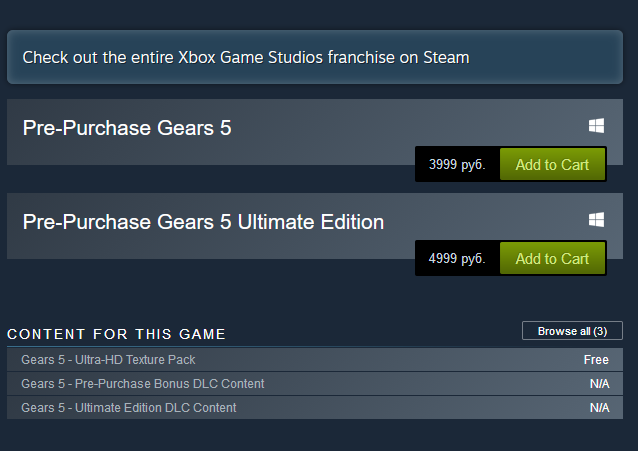Click Content For This Game section header
Screen dimensions: 638x451
coord(117,334)
